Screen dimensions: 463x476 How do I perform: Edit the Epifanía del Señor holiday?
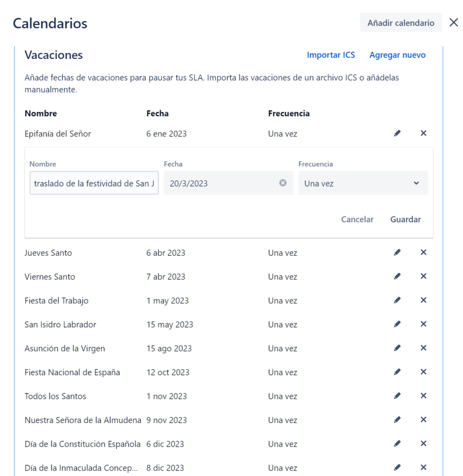[x=397, y=133]
